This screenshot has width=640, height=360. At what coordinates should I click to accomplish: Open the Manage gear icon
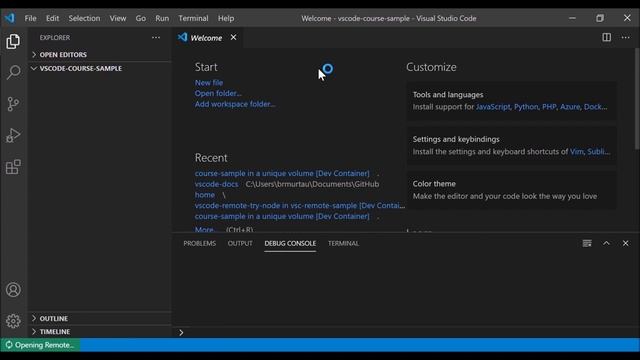[x=13, y=321]
